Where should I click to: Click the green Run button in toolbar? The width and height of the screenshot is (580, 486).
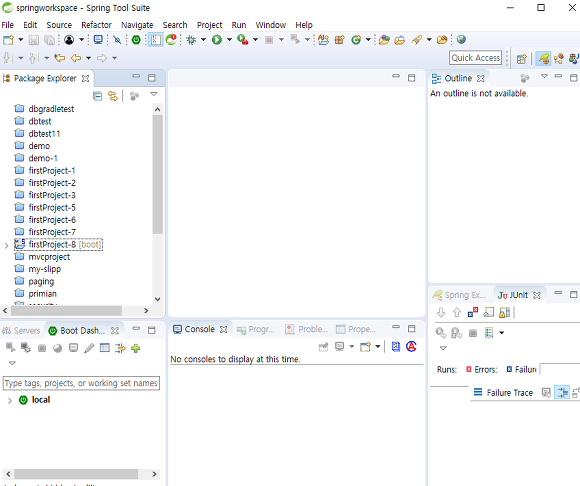217,40
